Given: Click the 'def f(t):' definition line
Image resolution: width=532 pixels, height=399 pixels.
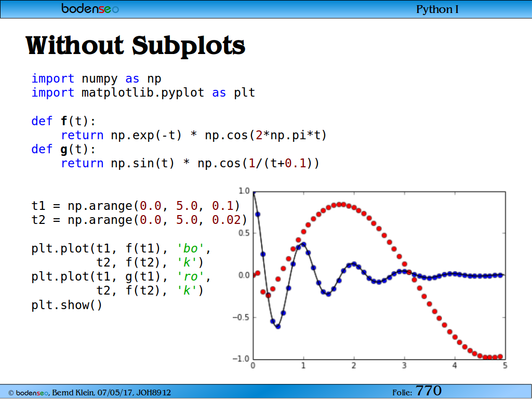Looking at the screenshot, I should click(64, 121).
